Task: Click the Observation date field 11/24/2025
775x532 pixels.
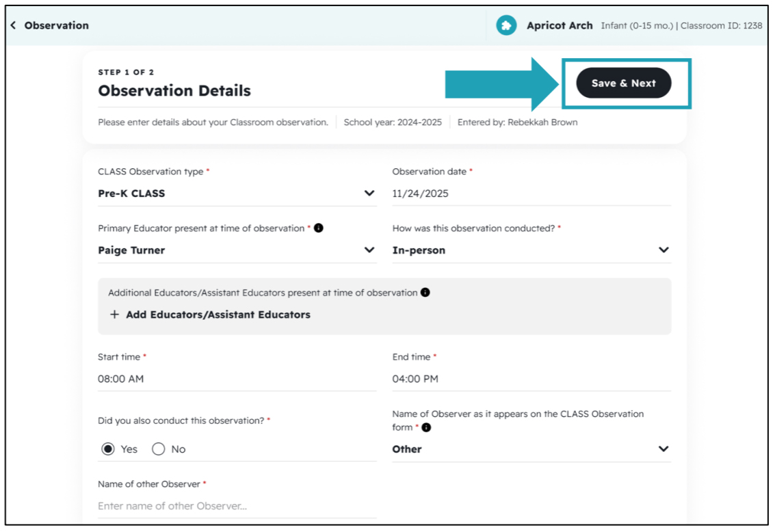Action: pyautogui.click(x=531, y=193)
